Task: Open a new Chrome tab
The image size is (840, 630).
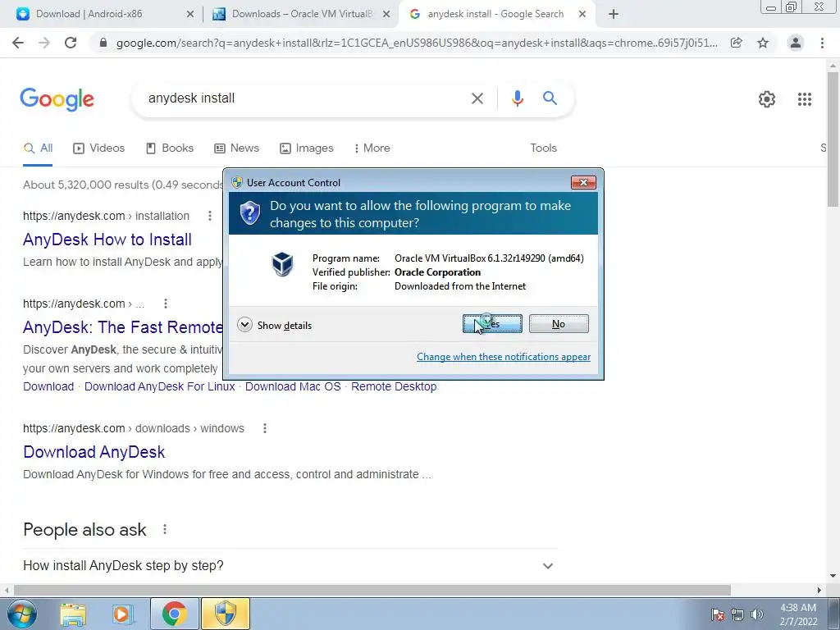Action: (x=614, y=14)
